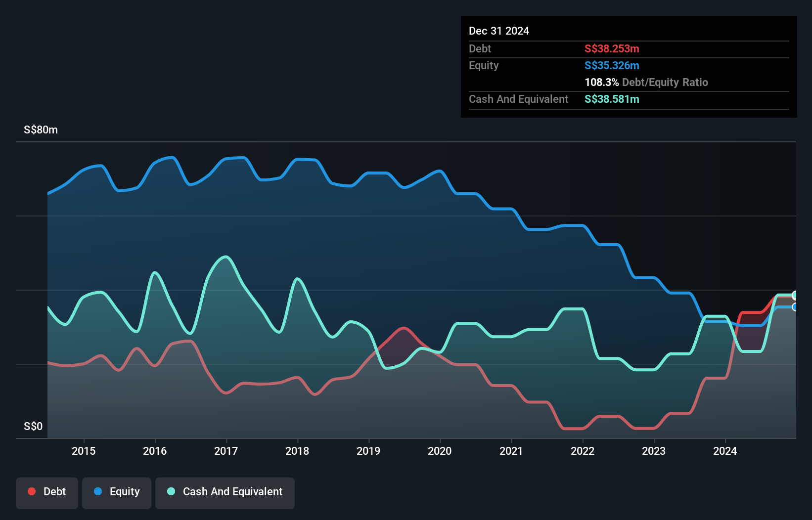Click the teal Cash legend dot

click(171, 491)
